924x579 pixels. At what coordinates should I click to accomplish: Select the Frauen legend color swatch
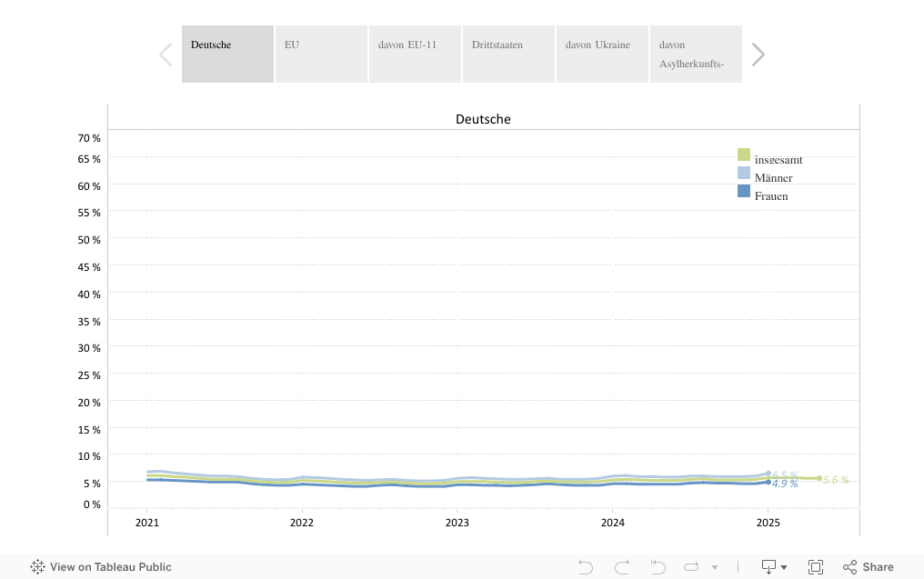click(x=744, y=192)
